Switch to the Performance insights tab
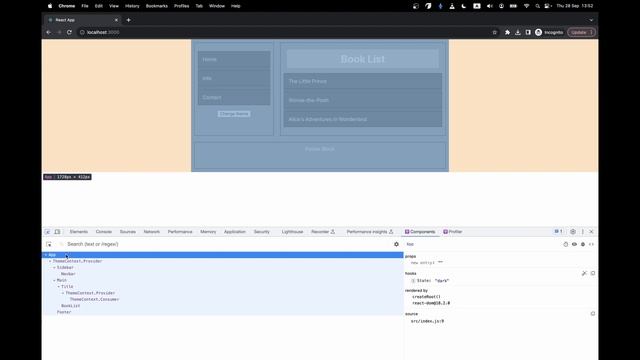The height and width of the screenshot is (360, 640). tap(370, 232)
